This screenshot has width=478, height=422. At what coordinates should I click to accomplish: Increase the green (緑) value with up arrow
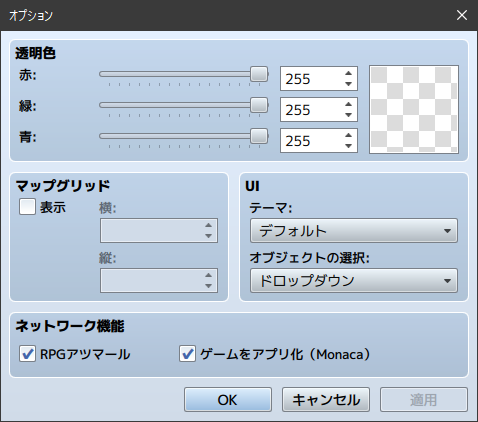click(348, 104)
